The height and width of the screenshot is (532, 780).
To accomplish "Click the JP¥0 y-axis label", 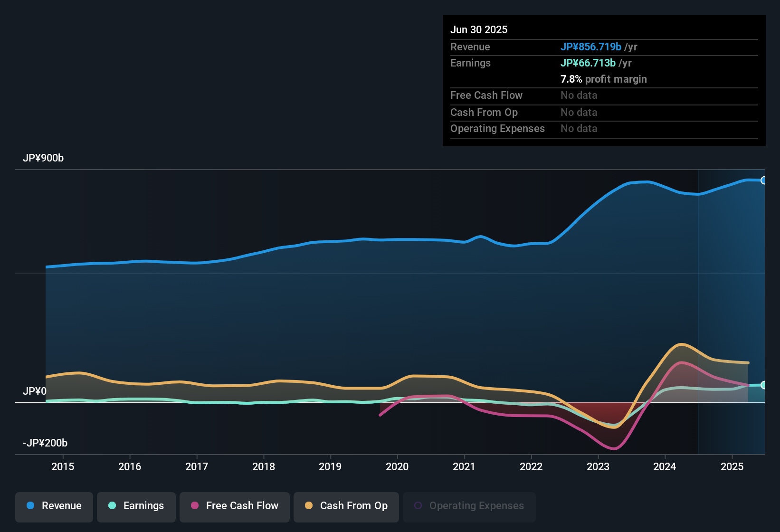I will 35,391.
